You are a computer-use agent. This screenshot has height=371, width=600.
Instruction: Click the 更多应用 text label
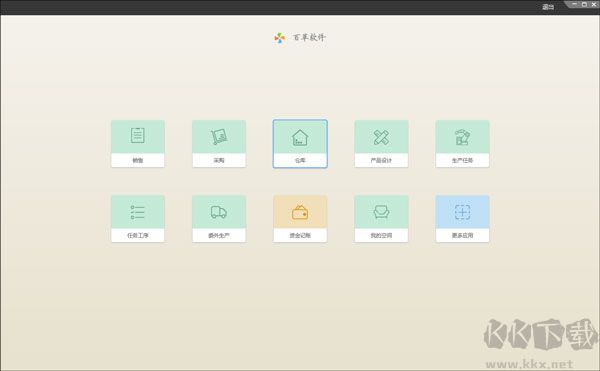[462, 235]
